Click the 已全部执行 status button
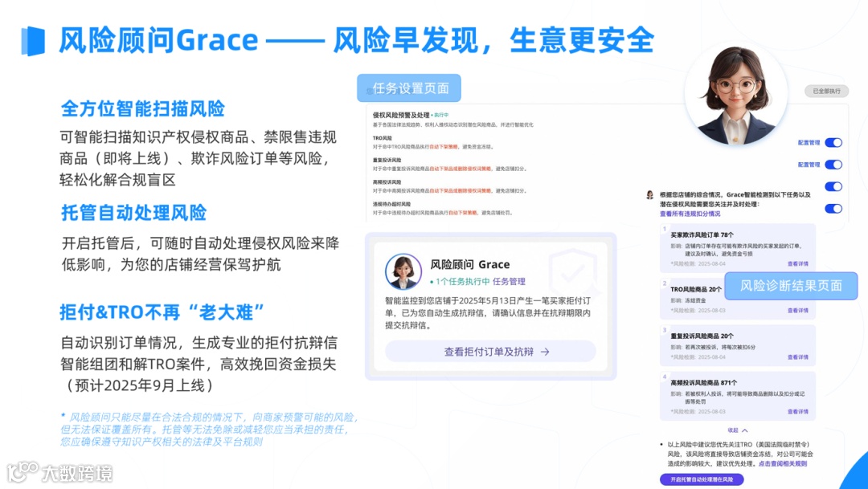This screenshot has height=489, width=868. click(826, 92)
